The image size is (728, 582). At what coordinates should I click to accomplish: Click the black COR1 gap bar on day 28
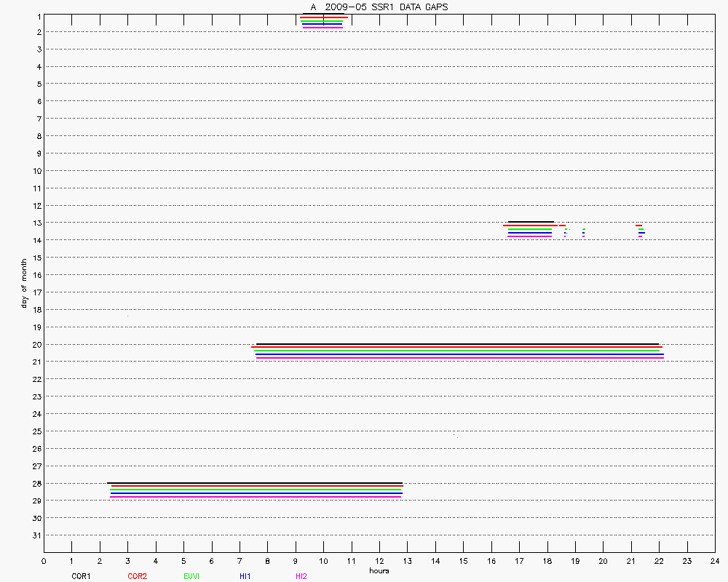click(254, 483)
